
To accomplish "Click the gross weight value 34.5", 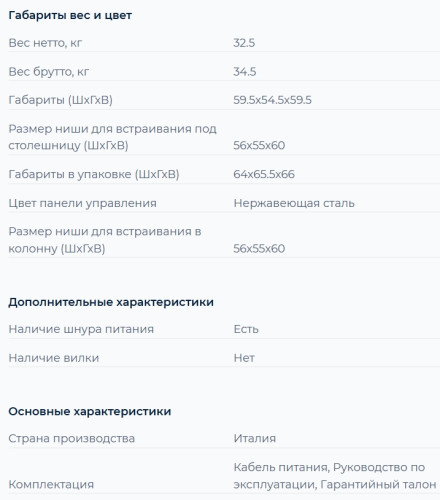I will 245,72.
